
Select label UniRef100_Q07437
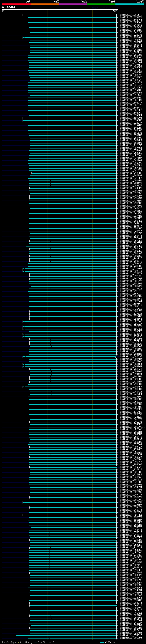pos(131,495)
